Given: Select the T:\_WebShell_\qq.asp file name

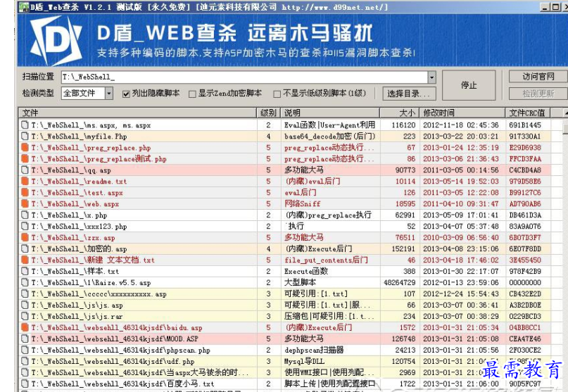Looking at the screenshot, I should (71, 170).
